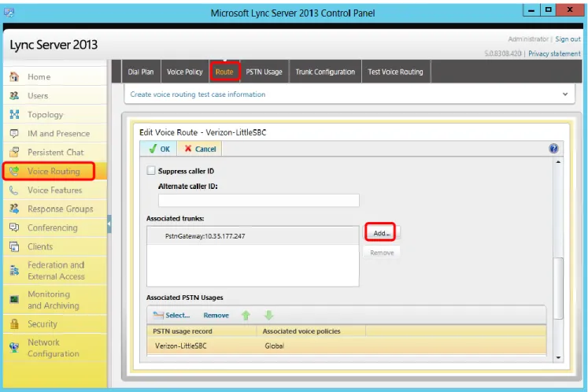Select trunk PstnGateway:10.35.177.247
This screenshot has height=392, width=588.
[x=253, y=236]
